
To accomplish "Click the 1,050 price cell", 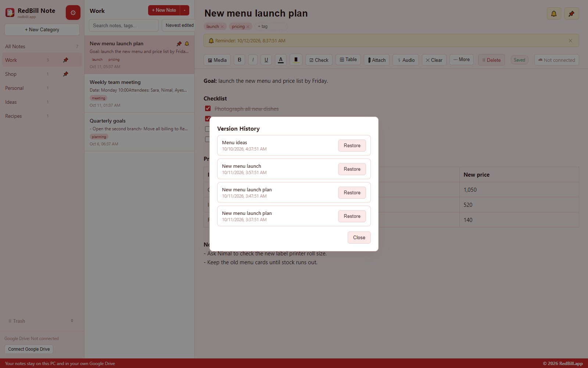I will 519,190.
